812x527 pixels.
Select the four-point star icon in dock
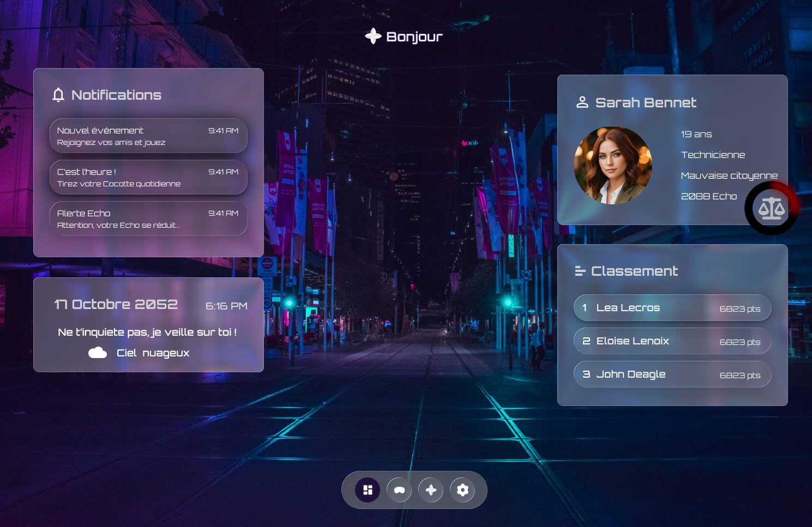(431, 490)
